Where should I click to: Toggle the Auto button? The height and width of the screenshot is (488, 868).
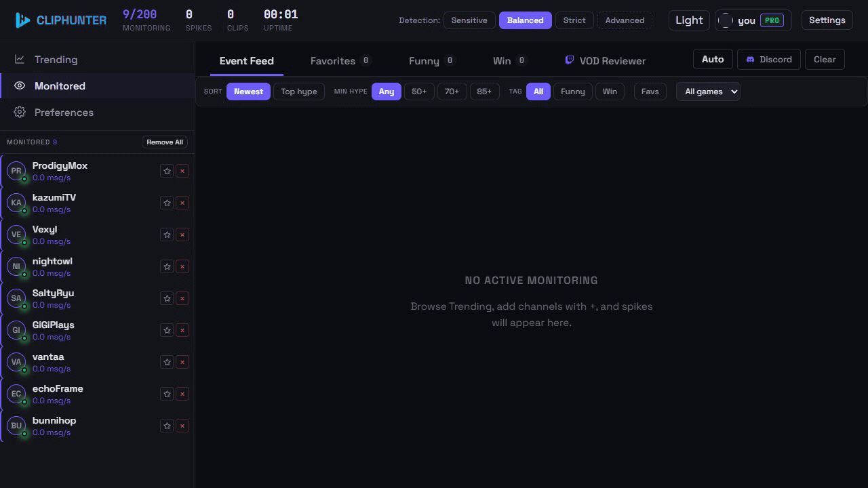pyautogui.click(x=713, y=59)
